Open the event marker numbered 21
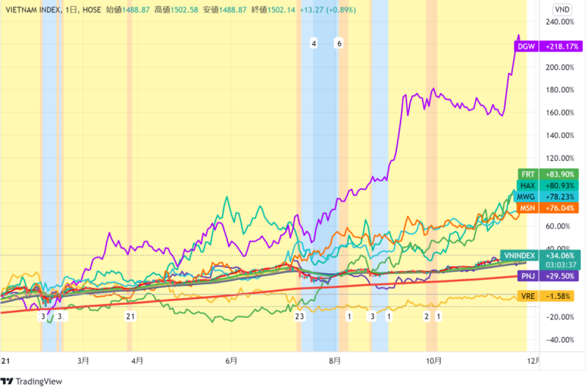 point(130,317)
